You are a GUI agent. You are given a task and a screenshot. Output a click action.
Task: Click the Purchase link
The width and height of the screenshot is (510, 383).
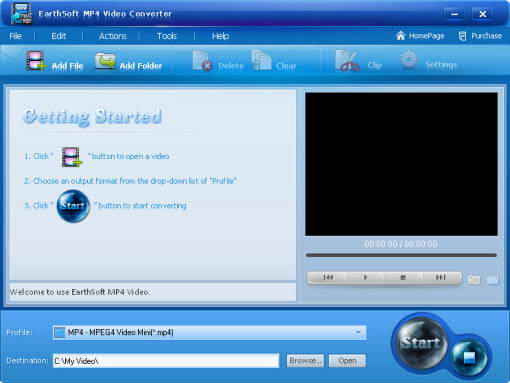click(480, 36)
